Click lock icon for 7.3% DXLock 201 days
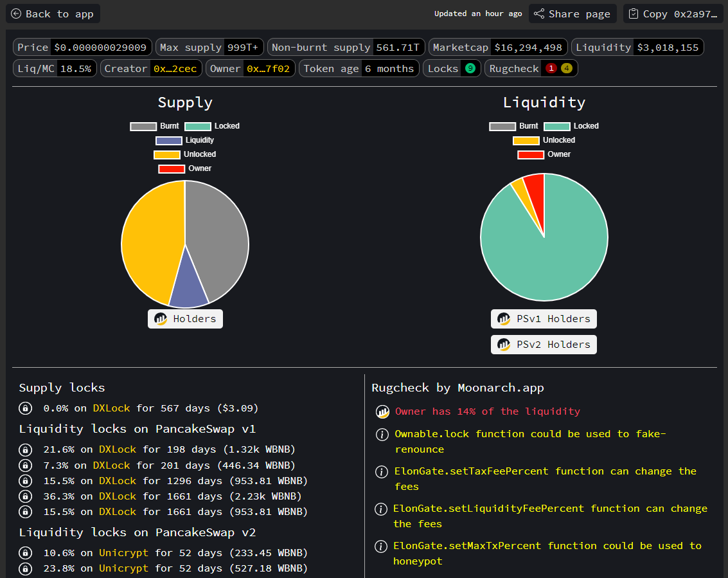The image size is (728, 578). point(26,465)
